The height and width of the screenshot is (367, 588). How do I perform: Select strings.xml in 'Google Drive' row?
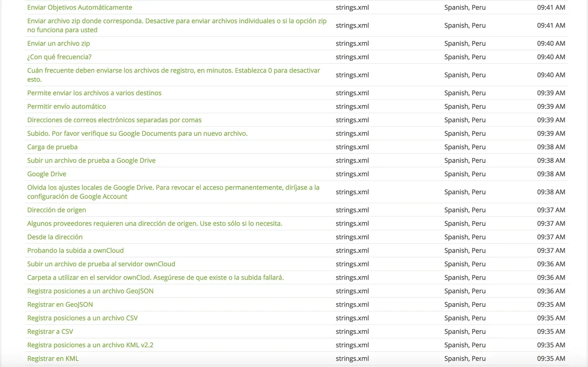point(352,174)
